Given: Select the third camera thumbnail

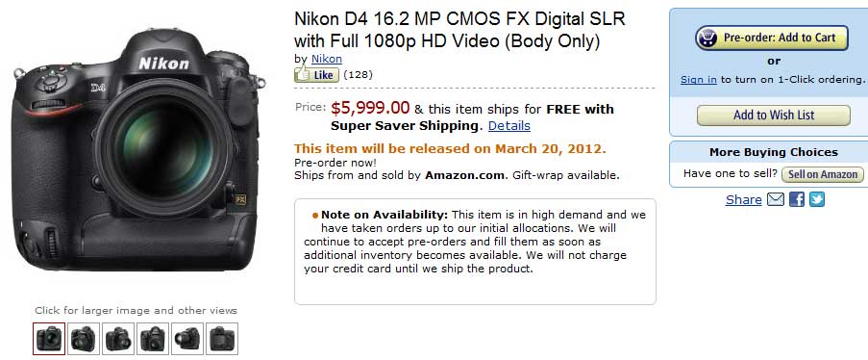Looking at the screenshot, I should 118,339.
